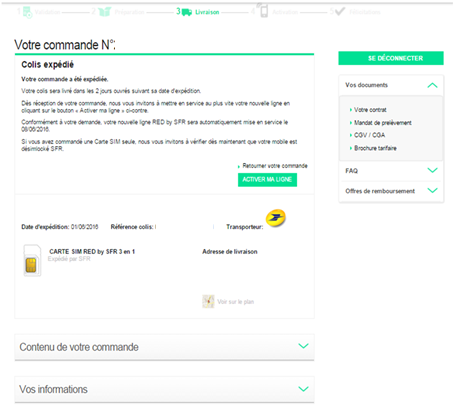Screen dimensions: 468x406
Task: Open the Brochure tarifaire link
Action: pos(375,148)
